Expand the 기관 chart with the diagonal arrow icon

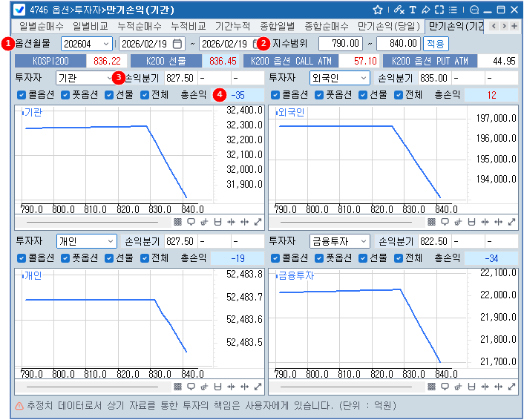258,222
